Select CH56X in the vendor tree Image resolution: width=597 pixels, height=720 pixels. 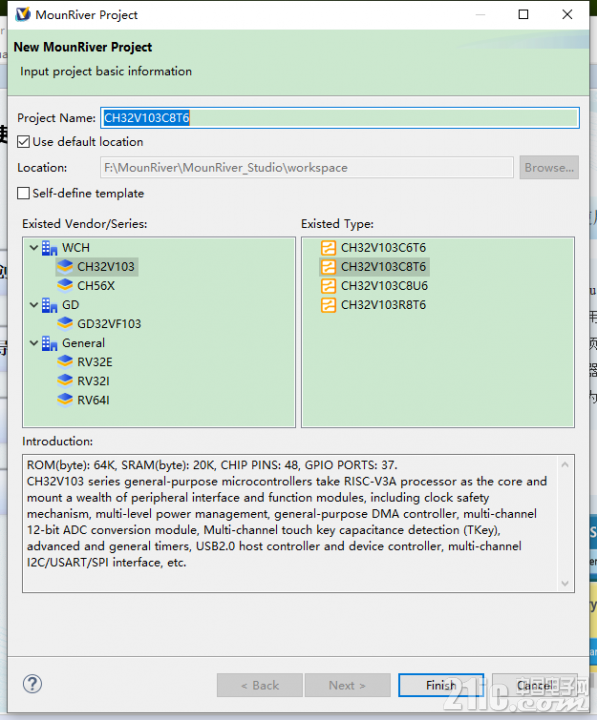click(x=96, y=286)
